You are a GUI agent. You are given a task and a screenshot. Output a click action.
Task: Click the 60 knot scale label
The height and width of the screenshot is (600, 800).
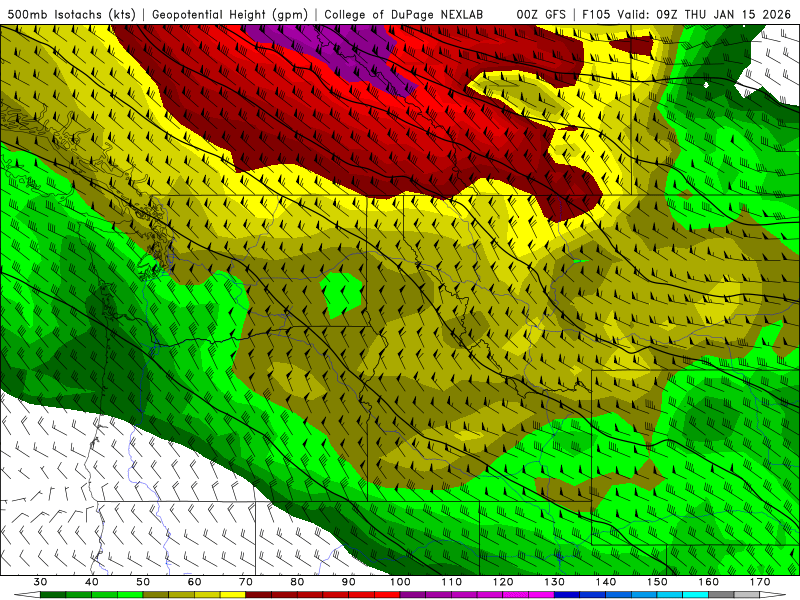pyautogui.click(x=194, y=582)
